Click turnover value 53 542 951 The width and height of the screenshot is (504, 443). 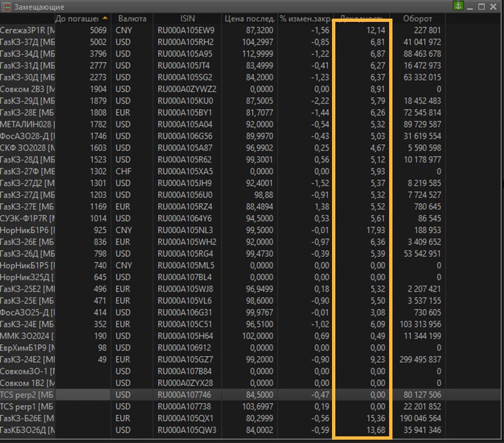pos(422,254)
